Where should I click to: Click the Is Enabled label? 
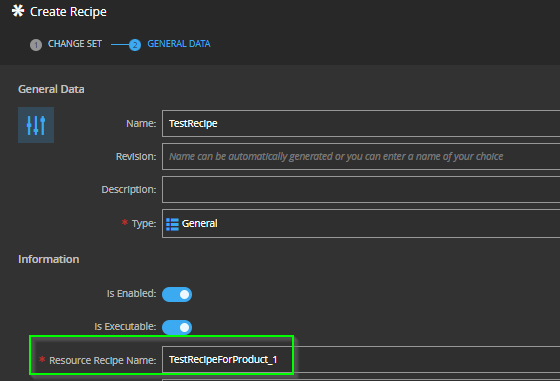(131, 294)
